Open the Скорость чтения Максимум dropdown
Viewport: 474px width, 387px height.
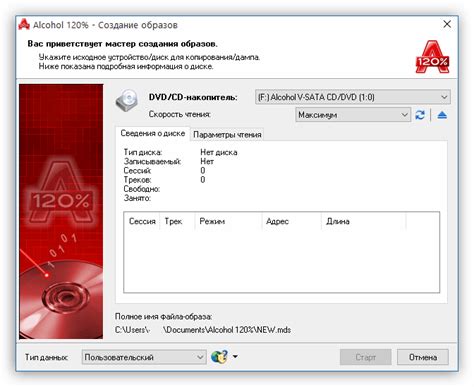click(x=353, y=115)
